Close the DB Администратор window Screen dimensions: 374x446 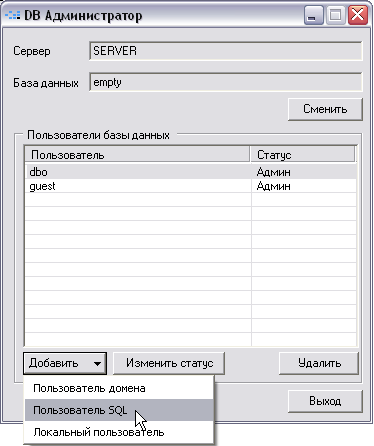(358, 15)
